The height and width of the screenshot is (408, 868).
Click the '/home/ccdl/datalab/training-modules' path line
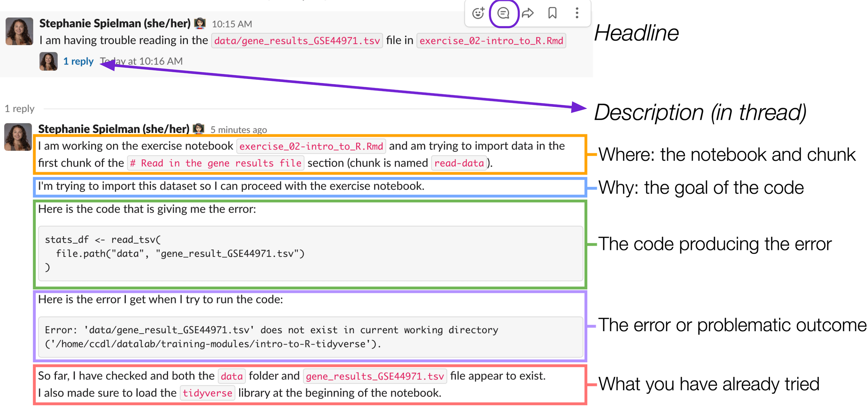[x=213, y=344]
